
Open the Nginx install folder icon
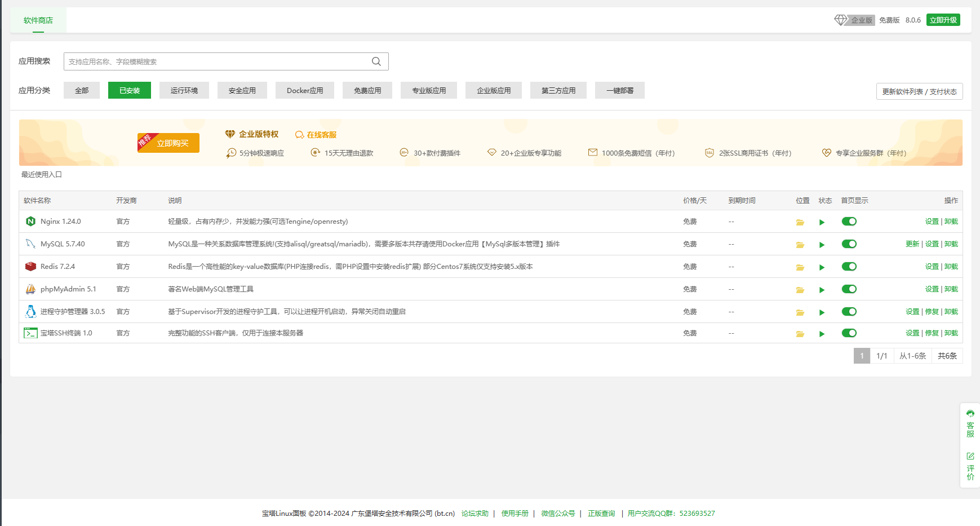coord(800,222)
